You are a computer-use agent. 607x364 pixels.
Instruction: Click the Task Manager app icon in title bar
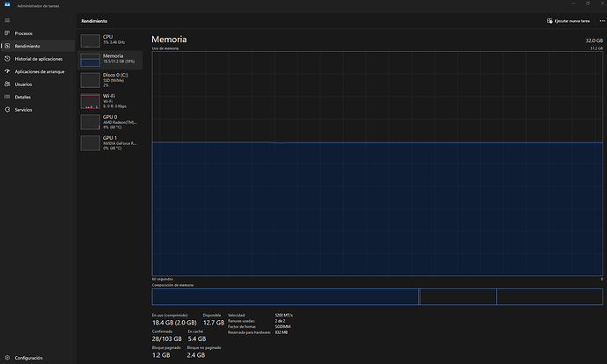(x=7, y=4)
